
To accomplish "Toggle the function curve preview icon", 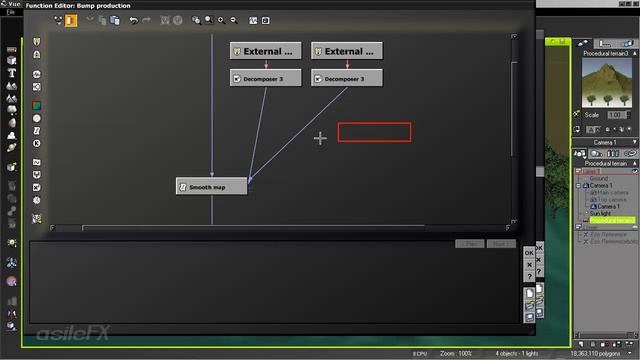I will pos(253,20).
